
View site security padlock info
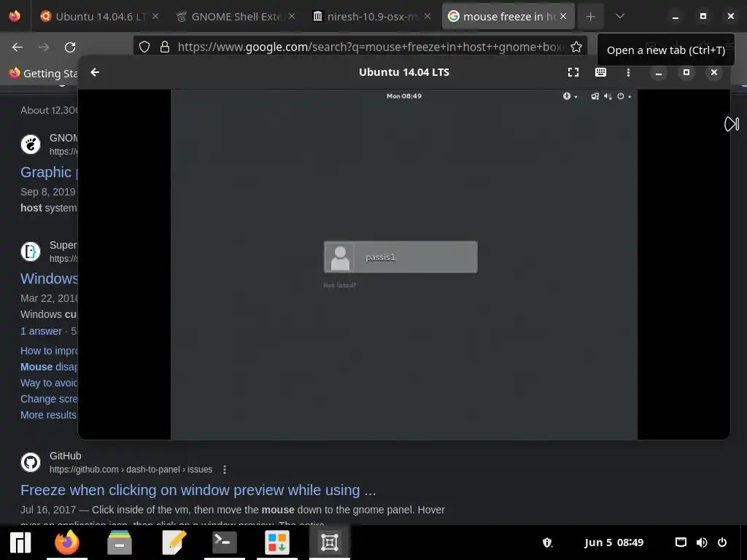pos(165,47)
